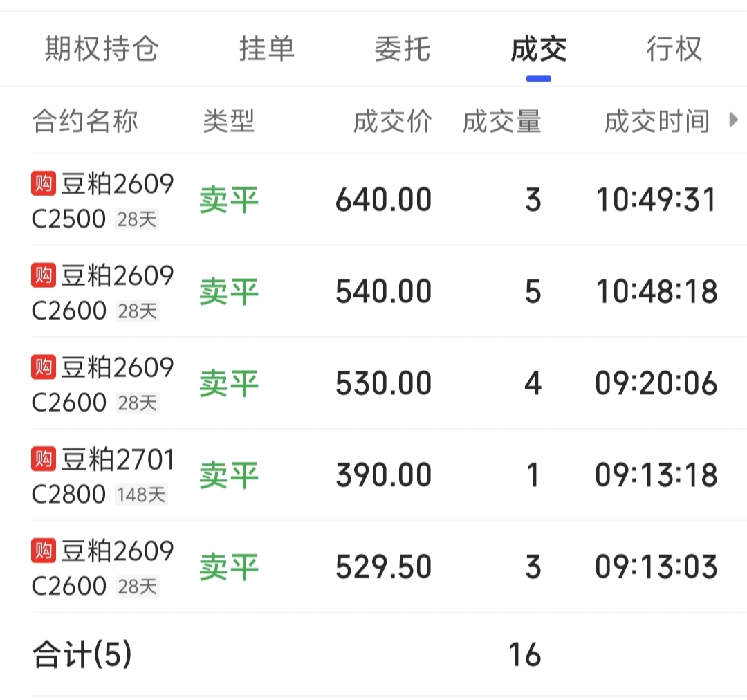The width and height of the screenshot is (747, 700).
Task: Click the 合约名称 column header
Action: [85, 121]
